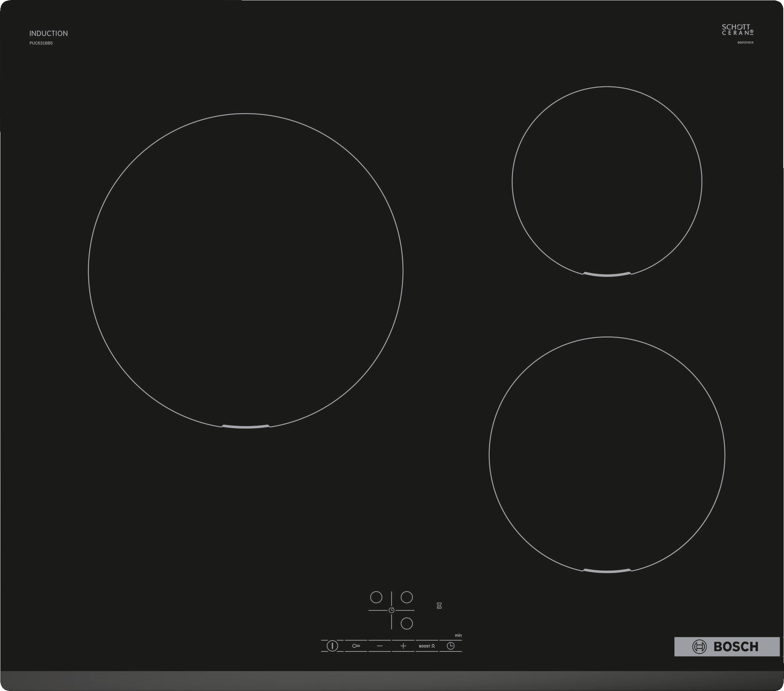Image resolution: width=784 pixels, height=691 pixels.
Task: Tap the child lock key icon
Action: tap(356, 646)
